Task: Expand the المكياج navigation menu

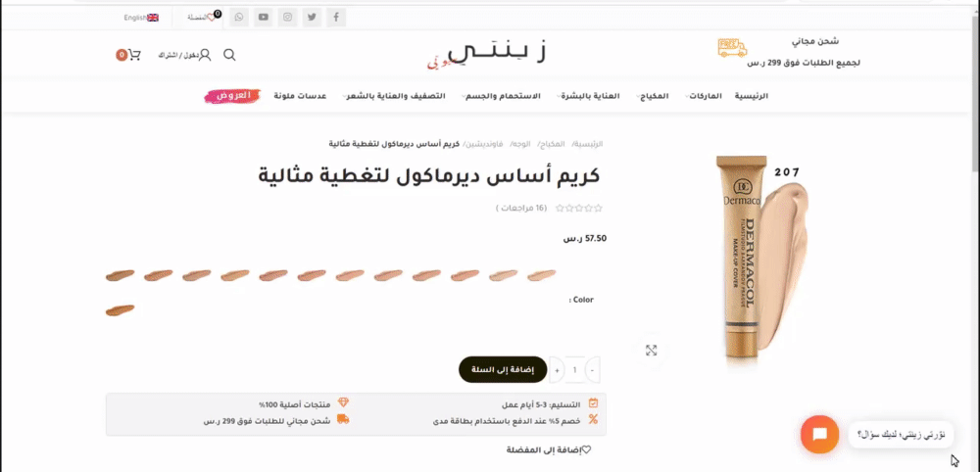Action: (653, 96)
